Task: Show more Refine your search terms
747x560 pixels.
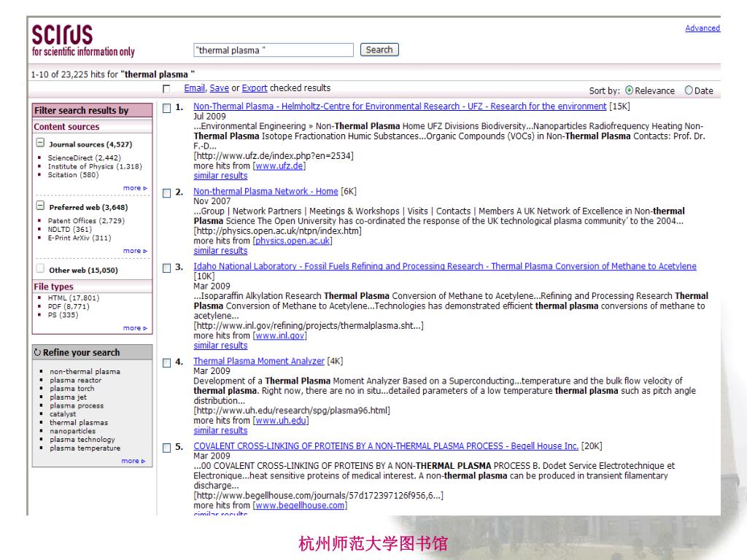Action: (x=133, y=461)
